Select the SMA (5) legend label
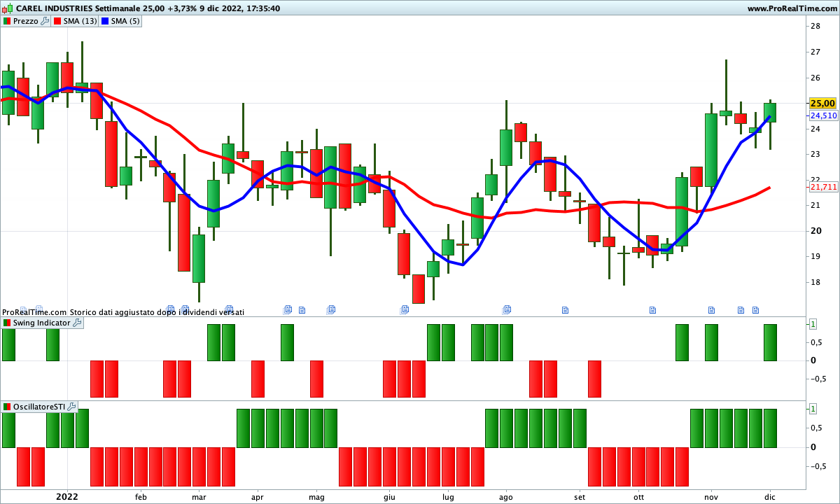 pos(125,21)
